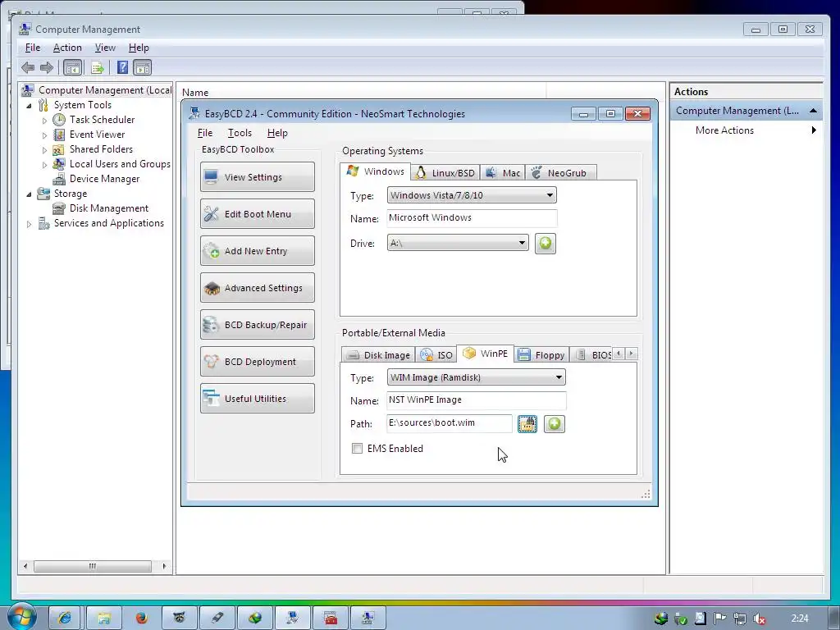This screenshot has height=630, width=840.
Task: Toggle the show/hide console tree toolbar icon
Action: pyautogui.click(x=72, y=67)
